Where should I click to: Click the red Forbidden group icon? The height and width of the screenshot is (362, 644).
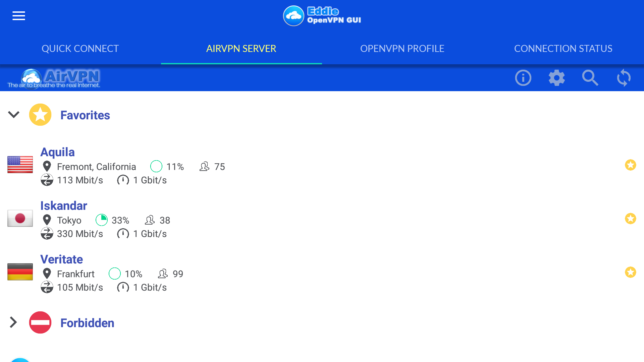(x=40, y=322)
